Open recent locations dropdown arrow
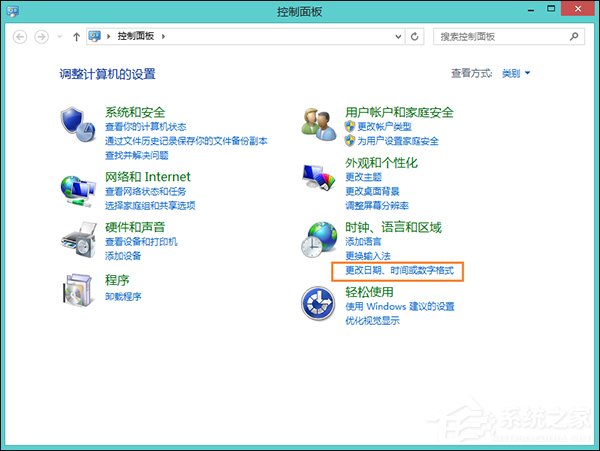 pyautogui.click(x=59, y=37)
